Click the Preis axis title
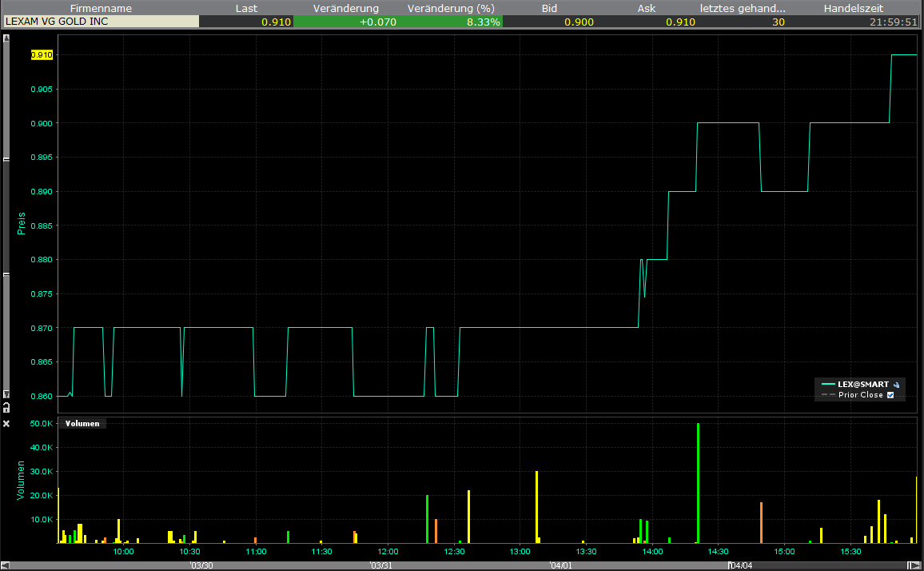 [x=22, y=224]
